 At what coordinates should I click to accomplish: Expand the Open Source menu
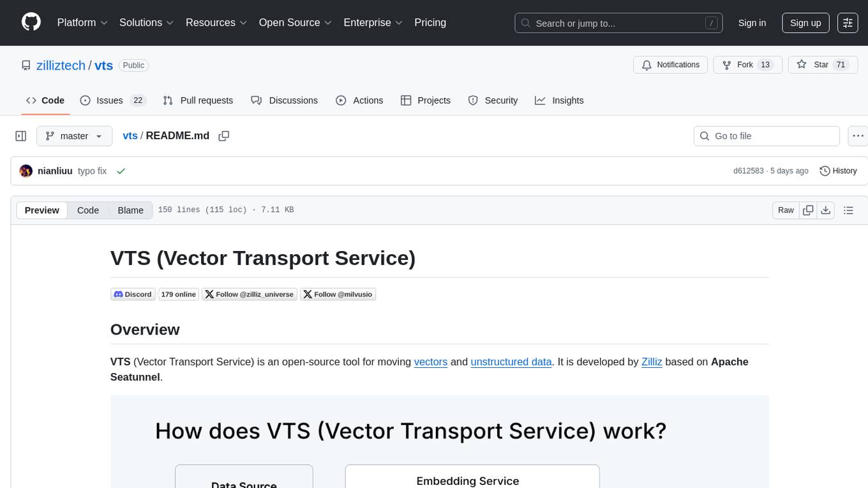296,22
